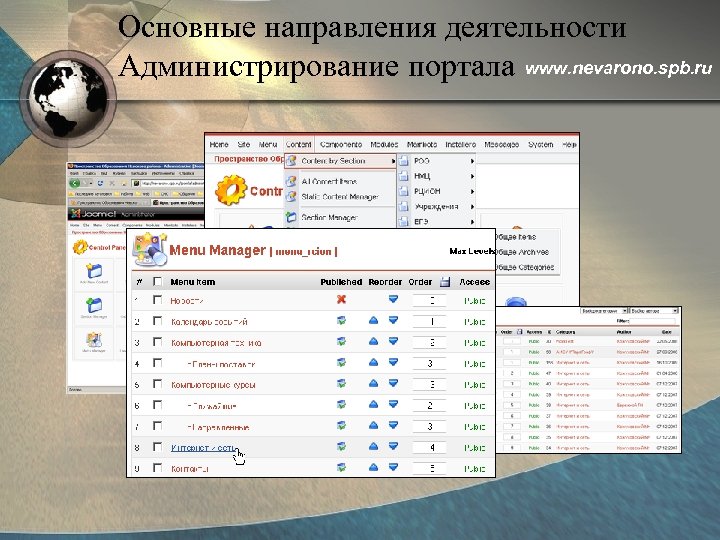Move Контакты row down with arrow
Viewport: 720px width, 540px height.
coord(393,467)
